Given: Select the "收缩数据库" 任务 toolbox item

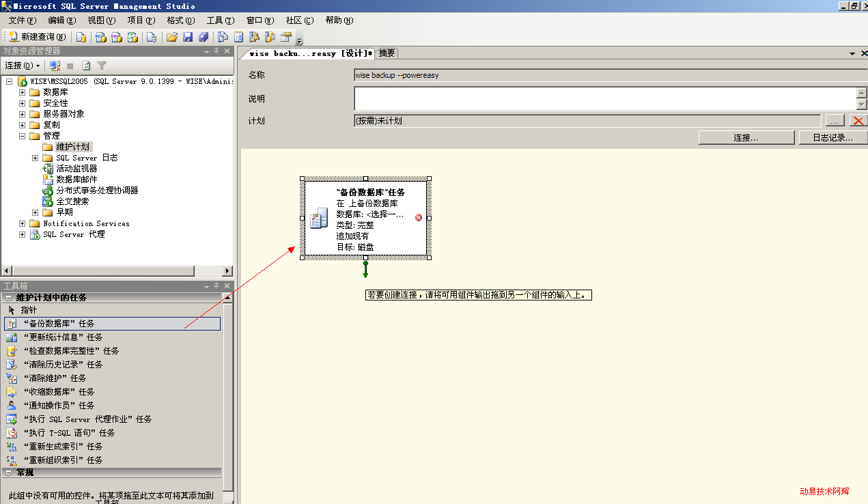Looking at the screenshot, I should click(59, 392).
